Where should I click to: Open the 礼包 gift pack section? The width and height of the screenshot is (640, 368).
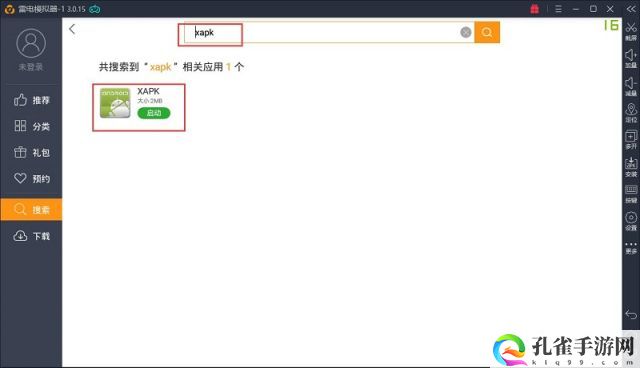[x=31, y=152]
